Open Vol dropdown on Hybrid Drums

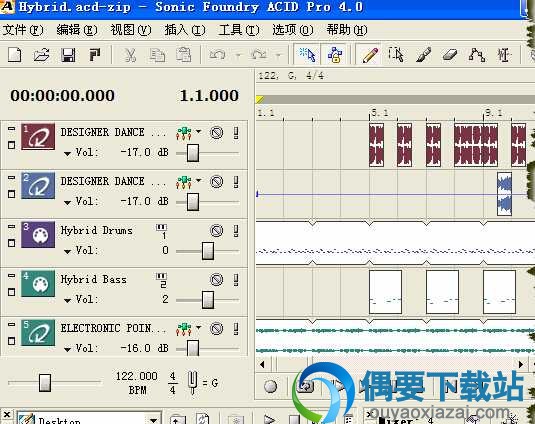[68, 252]
